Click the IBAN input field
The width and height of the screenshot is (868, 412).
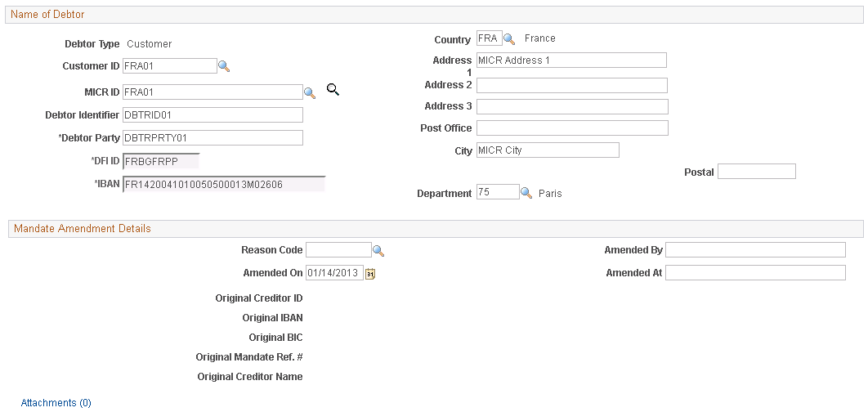coord(224,184)
